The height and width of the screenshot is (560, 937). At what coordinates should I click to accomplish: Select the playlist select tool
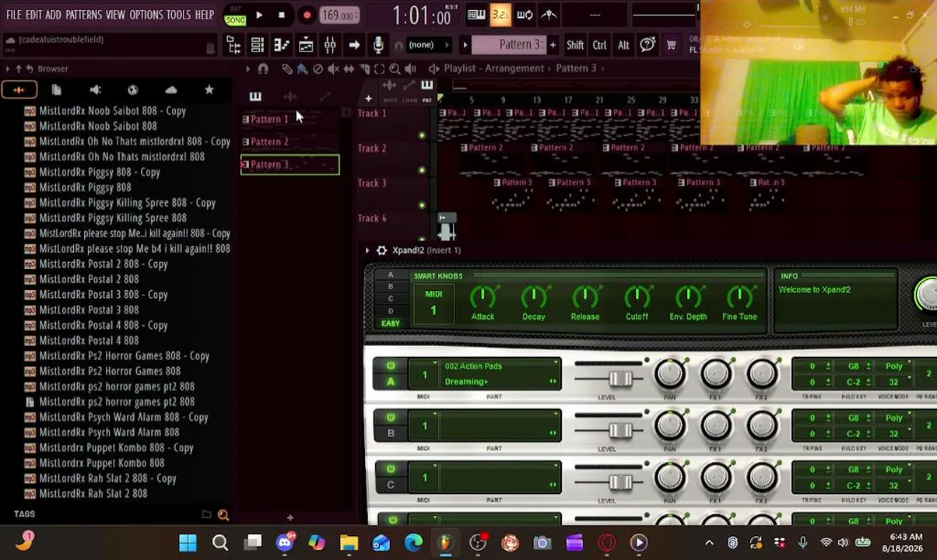(x=379, y=68)
